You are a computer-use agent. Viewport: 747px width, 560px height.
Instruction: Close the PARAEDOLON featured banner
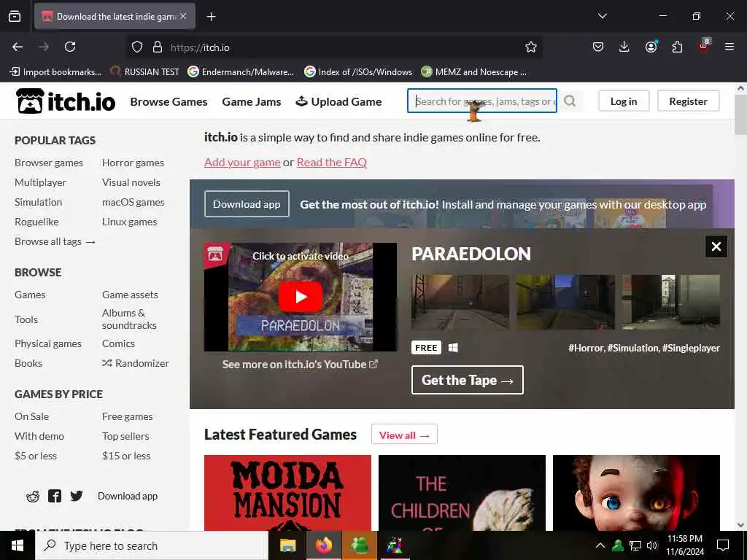coord(716,246)
